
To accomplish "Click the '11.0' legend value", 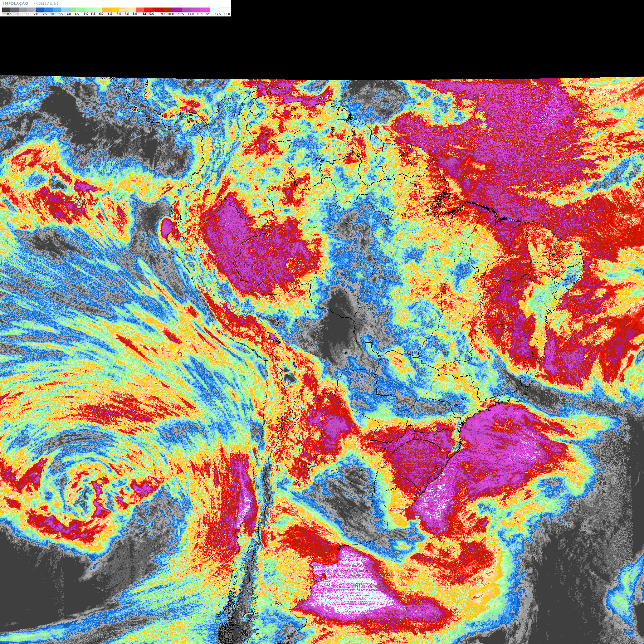I will pos(191,14).
